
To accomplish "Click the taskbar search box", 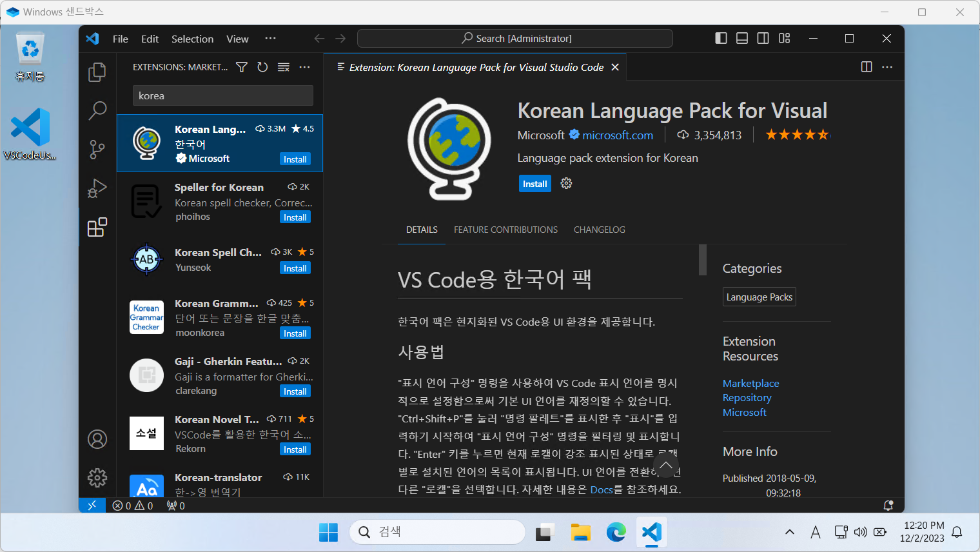I will tap(437, 532).
